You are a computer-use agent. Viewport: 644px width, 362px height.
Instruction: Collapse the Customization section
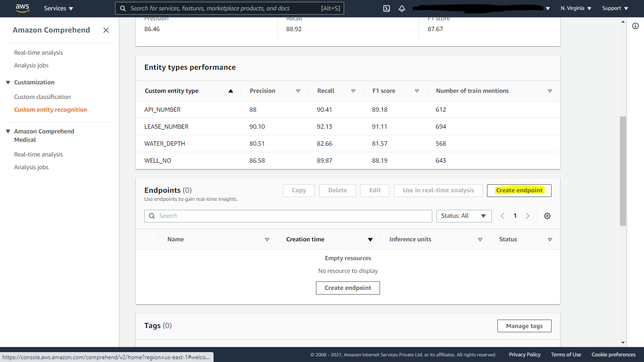8,82
